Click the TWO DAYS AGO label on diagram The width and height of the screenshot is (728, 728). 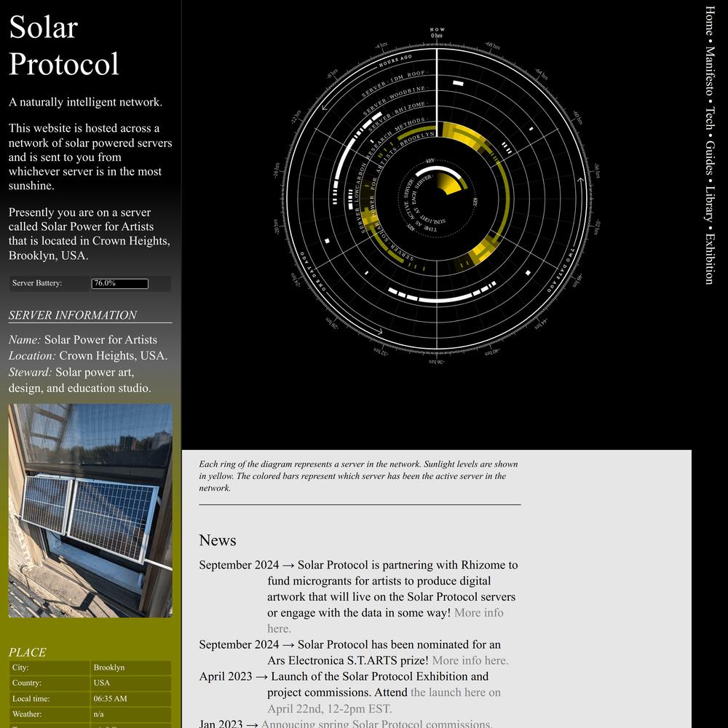click(x=561, y=271)
